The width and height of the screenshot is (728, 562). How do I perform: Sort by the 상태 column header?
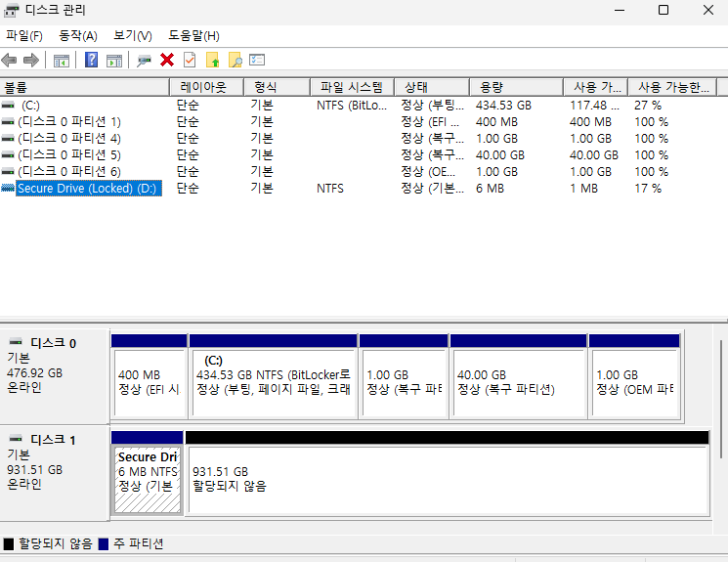coord(432,87)
